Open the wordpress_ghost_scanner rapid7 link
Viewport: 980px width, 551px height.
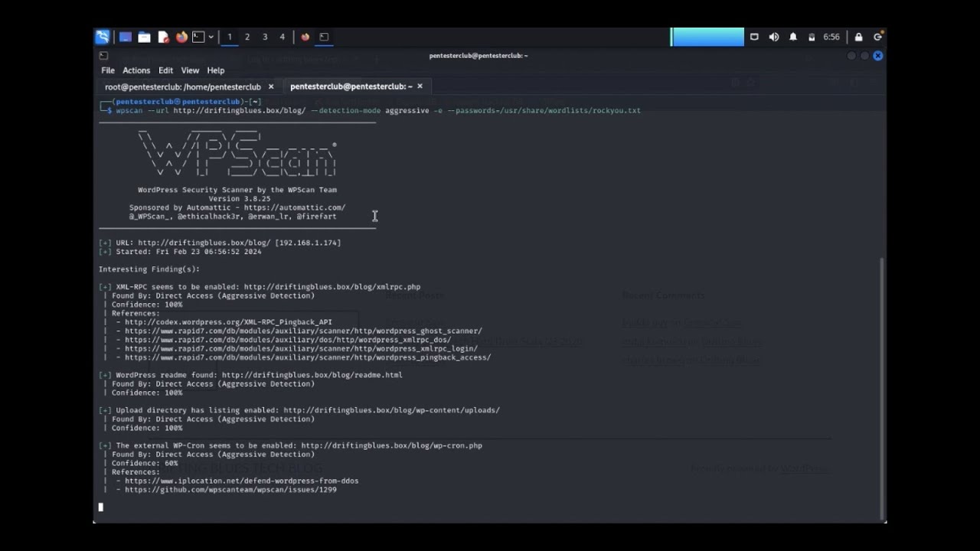pyautogui.click(x=303, y=331)
